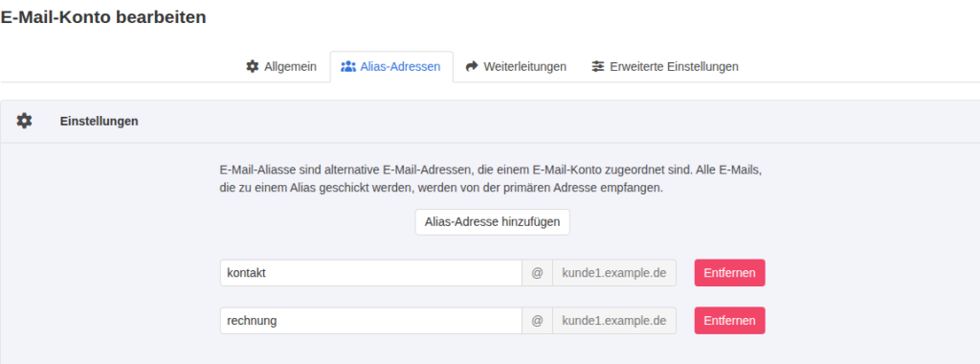This screenshot has height=364, width=980.
Task: Focus the rechnung alias input field
Action: [x=371, y=320]
